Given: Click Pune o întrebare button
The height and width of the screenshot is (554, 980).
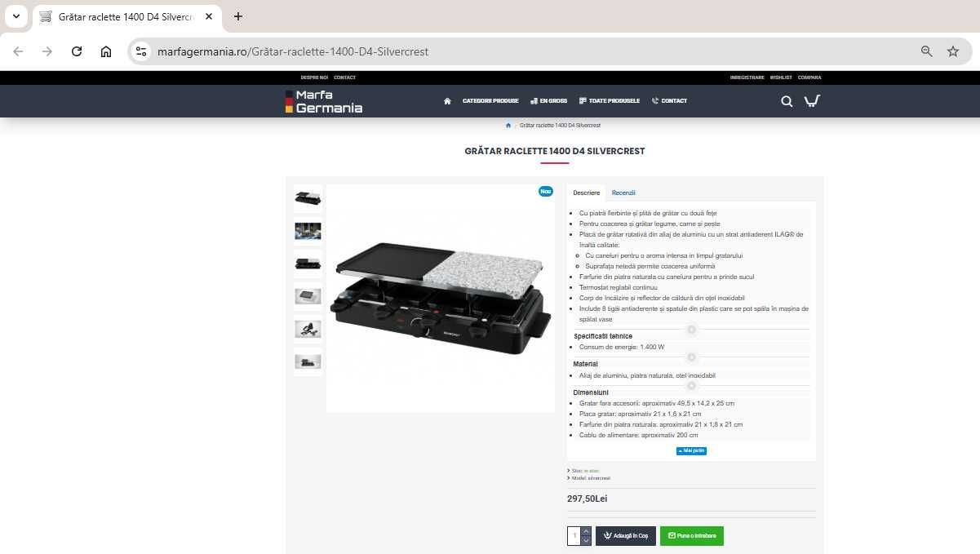Looking at the screenshot, I should (x=692, y=536).
